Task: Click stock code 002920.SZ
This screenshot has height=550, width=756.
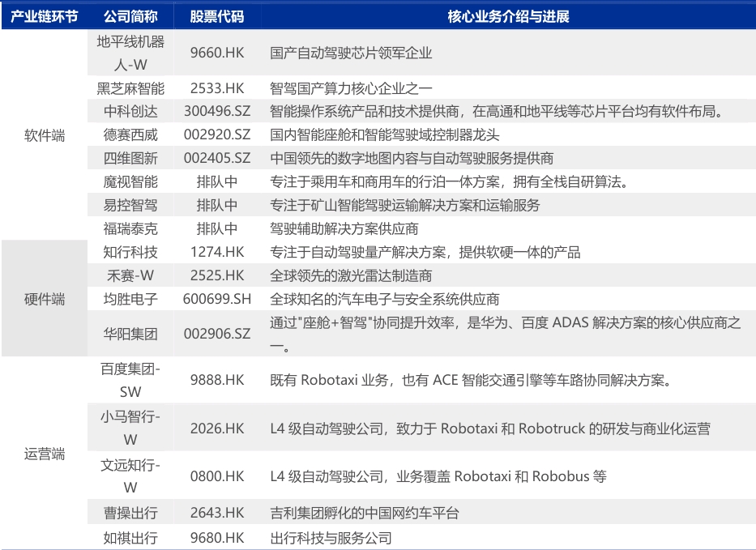Action: 217,134
